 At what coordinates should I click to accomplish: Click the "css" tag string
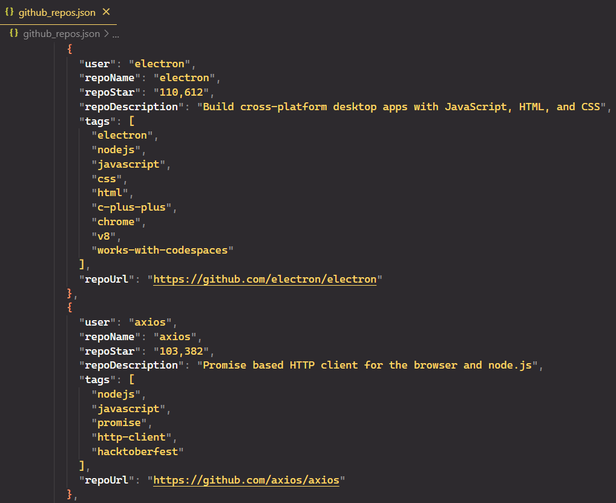pos(106,179)
